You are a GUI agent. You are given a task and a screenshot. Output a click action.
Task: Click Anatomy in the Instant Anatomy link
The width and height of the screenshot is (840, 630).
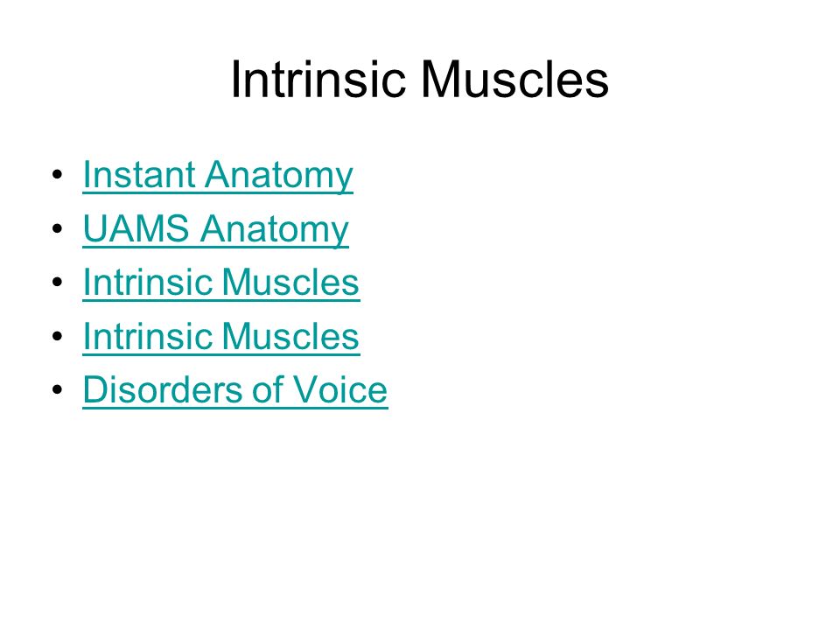pyautogui.click(x=278, y=176)
